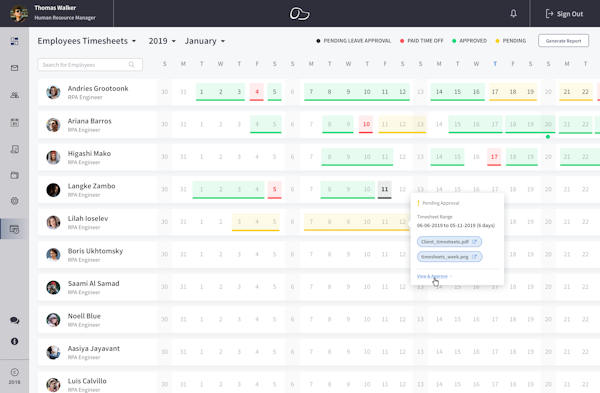This screenshot has width=600, height=393.
Task: Open Client_timesheets.pdf attachment
Action: click(449, 241)
